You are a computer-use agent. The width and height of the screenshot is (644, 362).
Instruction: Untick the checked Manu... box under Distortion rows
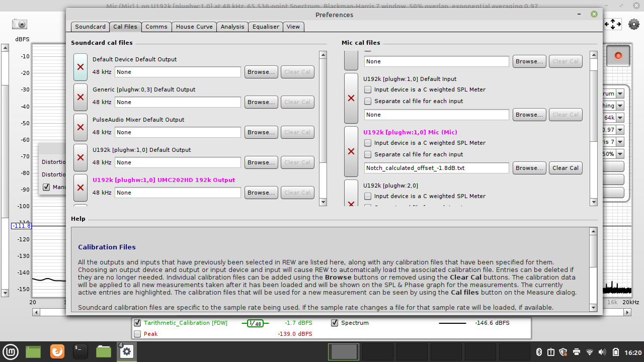point(46,187)
